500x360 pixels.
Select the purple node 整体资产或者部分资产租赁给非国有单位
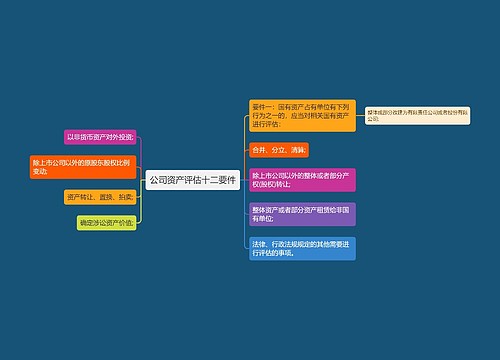pyautogui.click(x=302, y=214)
